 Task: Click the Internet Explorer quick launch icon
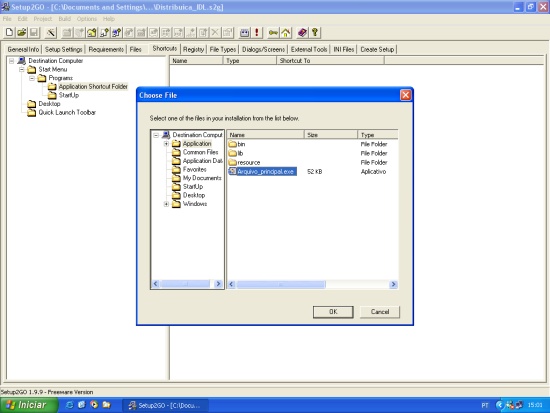[69, 405]
